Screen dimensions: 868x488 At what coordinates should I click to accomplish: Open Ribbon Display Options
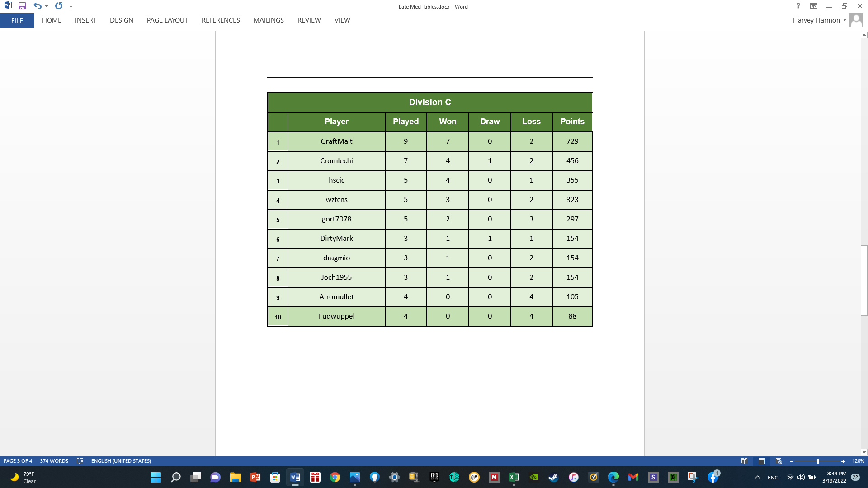[x=814, y=6]
